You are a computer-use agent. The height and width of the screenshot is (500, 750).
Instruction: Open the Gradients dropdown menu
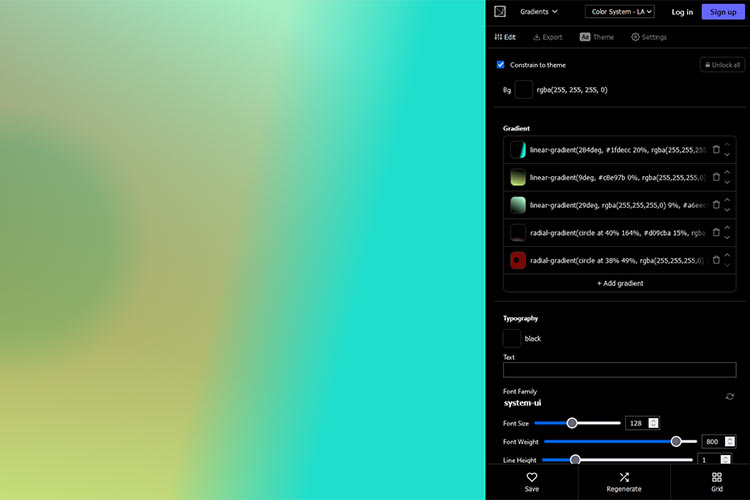pos(539,12)
